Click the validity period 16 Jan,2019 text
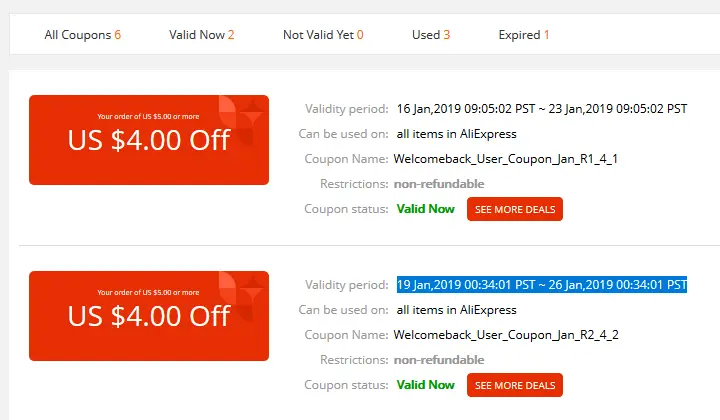 point(542,109)
